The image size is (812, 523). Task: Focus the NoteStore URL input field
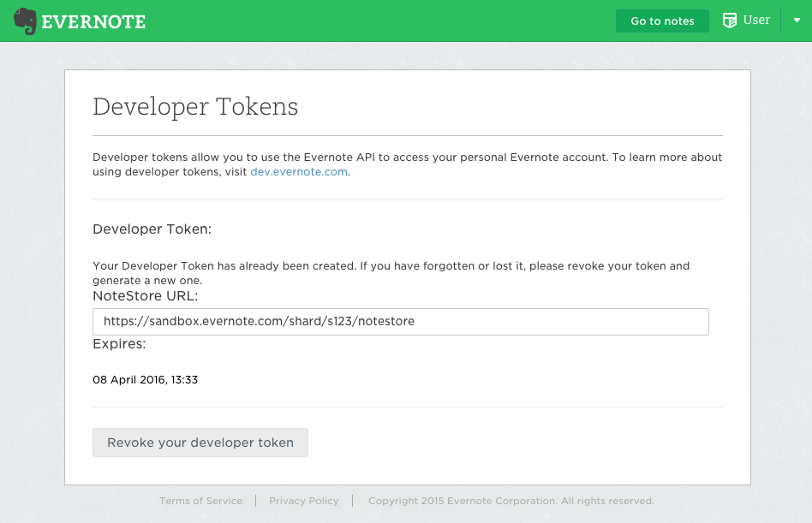(x=400, y=322)
